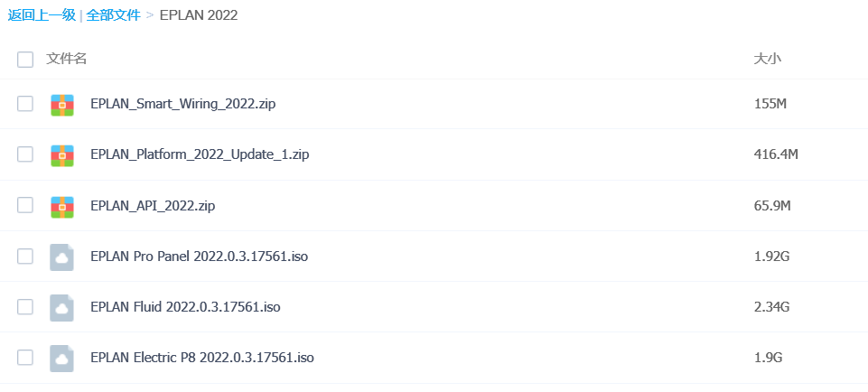
Task: Click the cloud file icon for EPLAN Pro Panel iso
Action: pos(61,257)
